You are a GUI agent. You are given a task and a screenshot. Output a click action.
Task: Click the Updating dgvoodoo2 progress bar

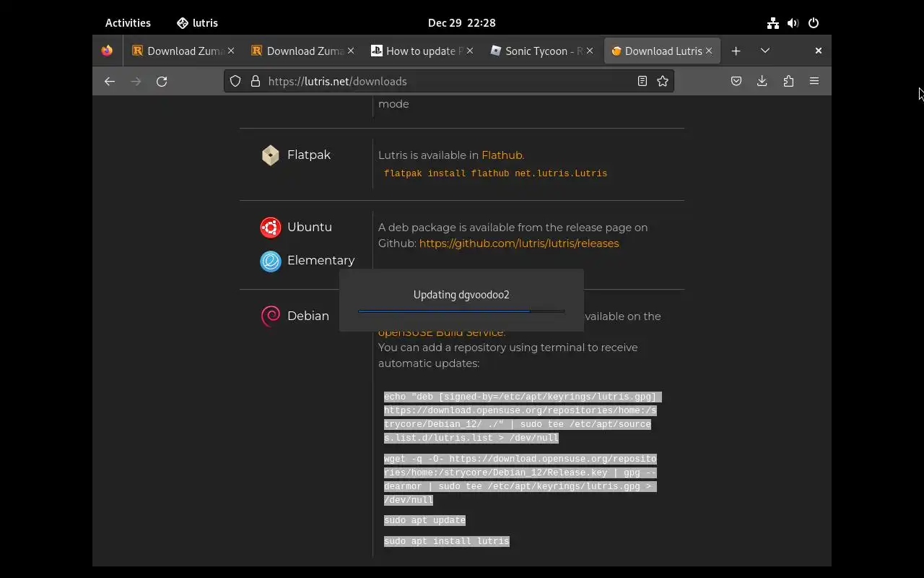coord(461,311)
